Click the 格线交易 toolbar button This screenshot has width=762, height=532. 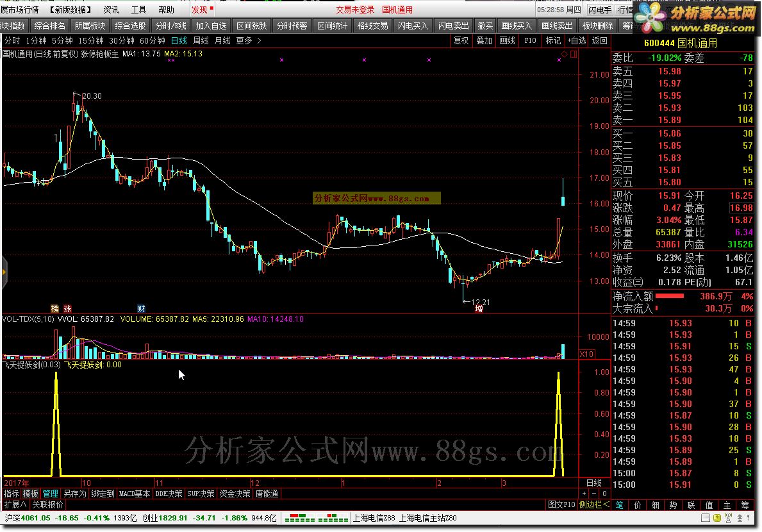(372, 26)
